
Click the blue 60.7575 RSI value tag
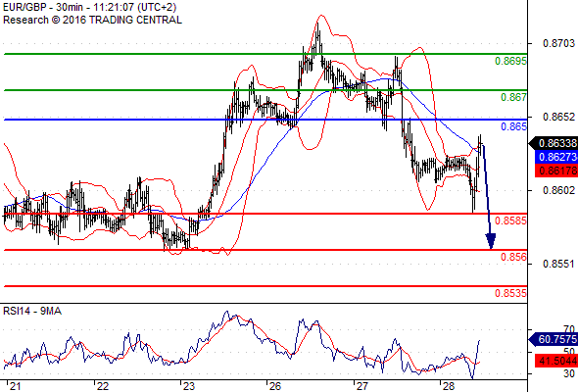[x=554, y=339]
